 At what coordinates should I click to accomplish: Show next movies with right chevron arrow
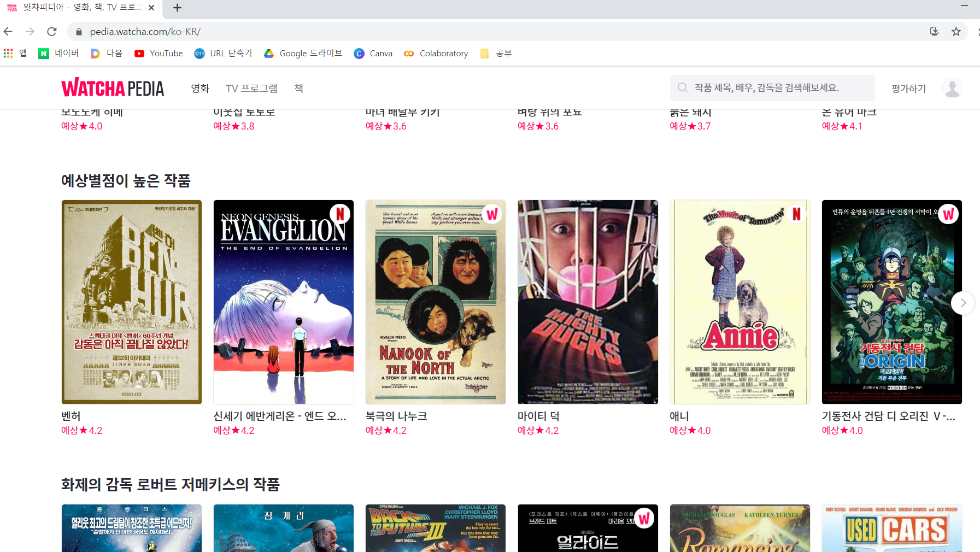click(963, 302)
